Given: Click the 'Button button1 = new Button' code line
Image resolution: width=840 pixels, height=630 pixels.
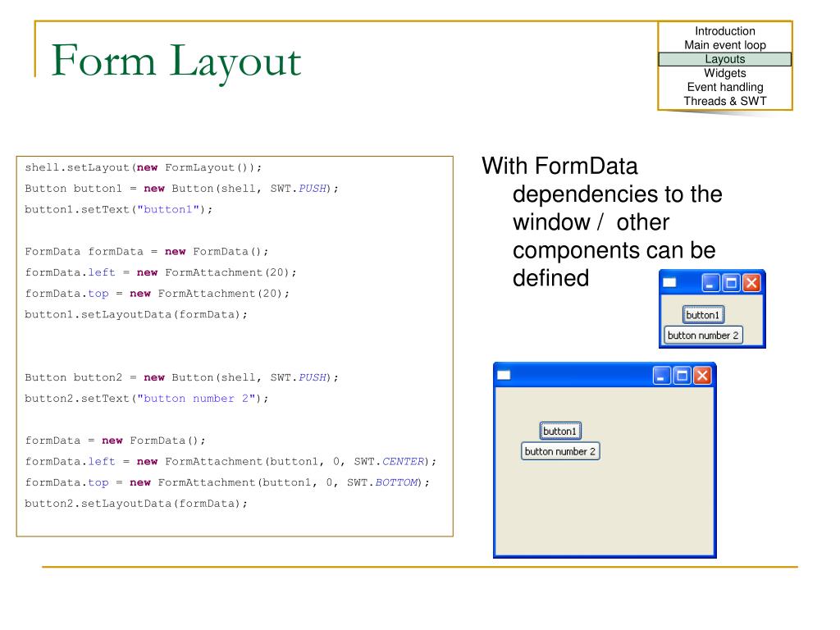Looking at the screenshot, I should (x=181, y=189).
